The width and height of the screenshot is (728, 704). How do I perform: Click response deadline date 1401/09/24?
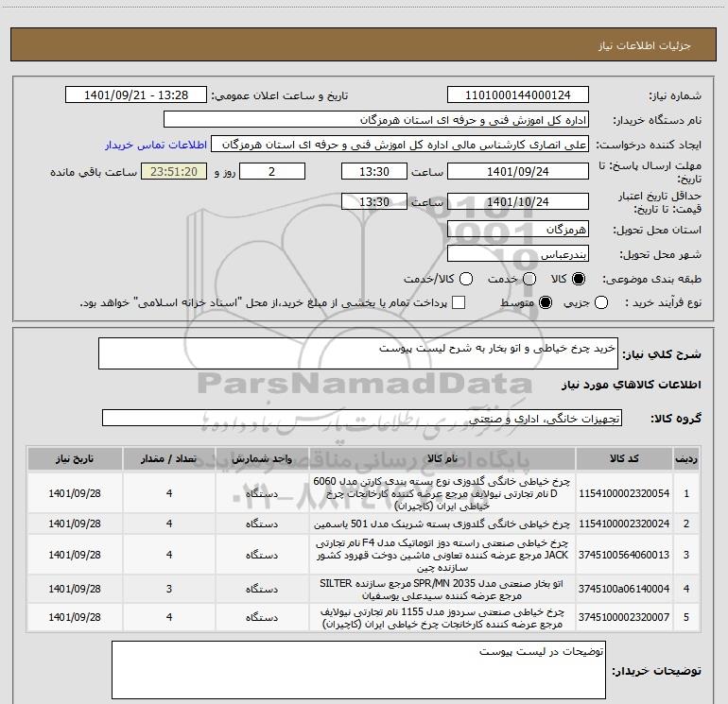[x=518, y=171]
